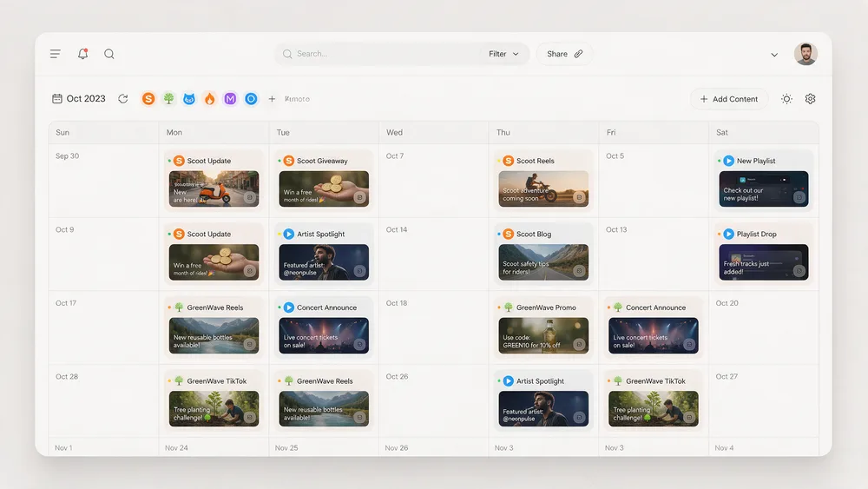Refresh the calendar with the circular arrow icon
This screenshot has height=489, width=868.
click(x=123, y=98)
